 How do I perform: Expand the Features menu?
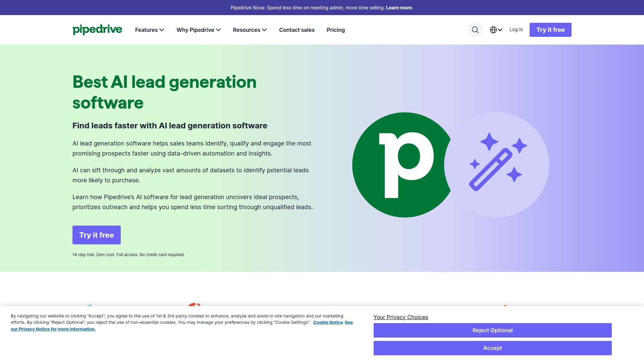tap(150, 30)
